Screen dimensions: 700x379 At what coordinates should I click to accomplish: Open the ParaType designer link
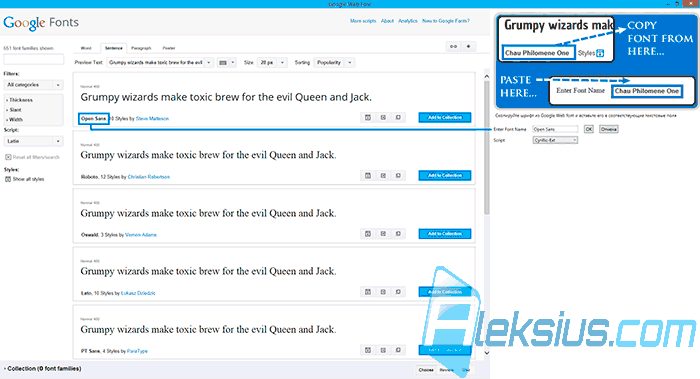tap(137, 351)
